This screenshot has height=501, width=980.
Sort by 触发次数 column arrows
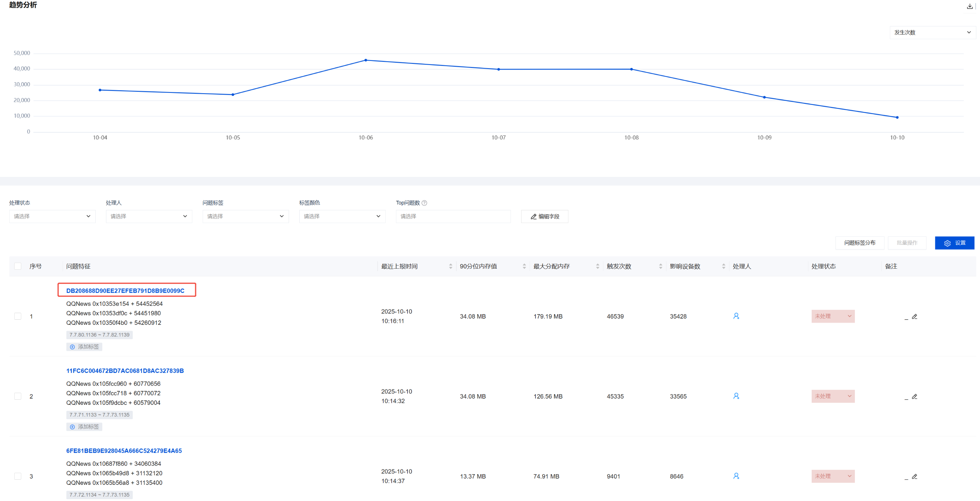coord(661,266)
